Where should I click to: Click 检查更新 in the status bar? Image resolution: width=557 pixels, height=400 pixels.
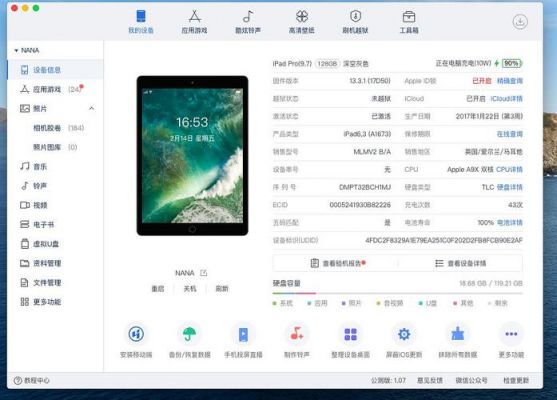pyautogui.click(x=516, y=380)
